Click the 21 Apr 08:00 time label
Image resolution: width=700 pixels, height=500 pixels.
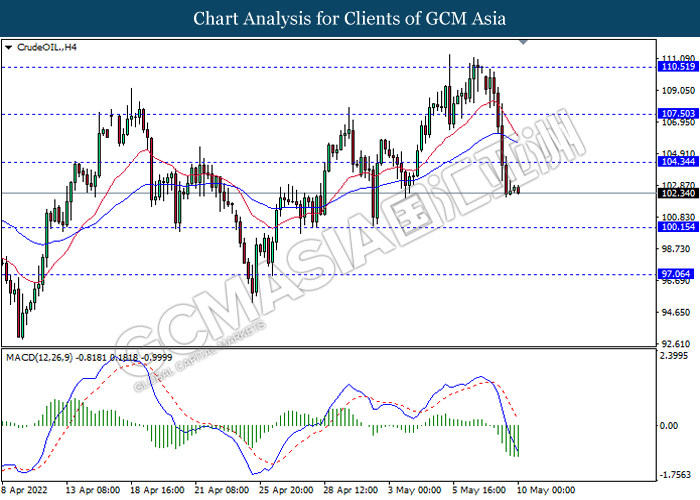(x=222, y=490)
